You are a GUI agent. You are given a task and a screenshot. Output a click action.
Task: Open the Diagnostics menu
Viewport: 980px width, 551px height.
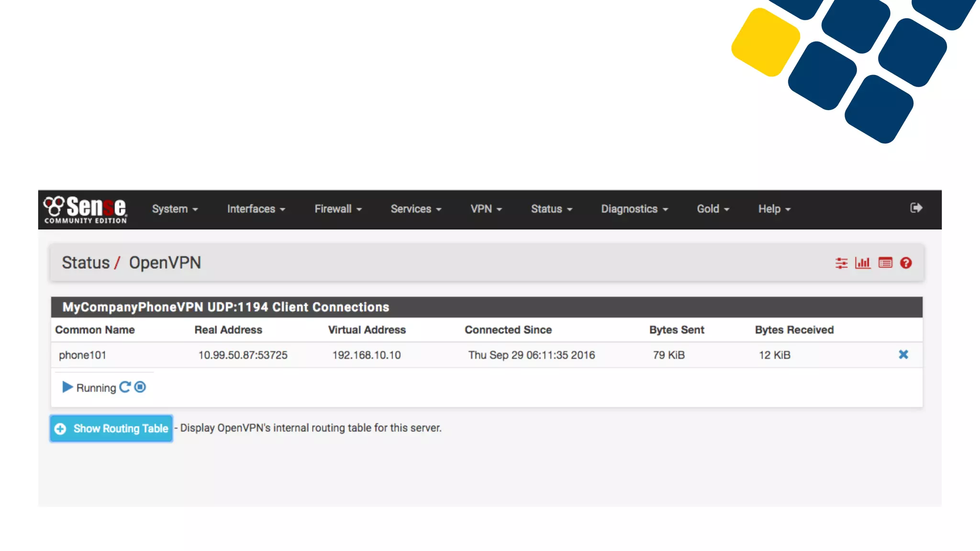click(634, 209)
